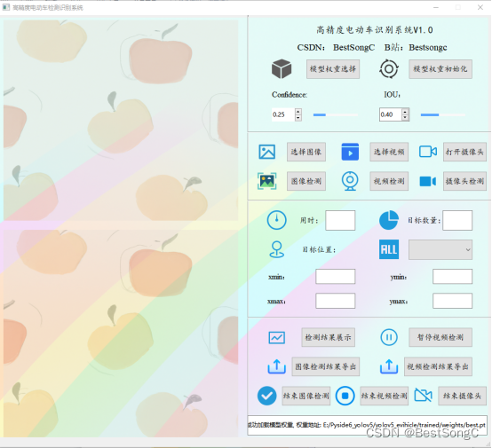Click the 模型权重初始化 button
Screen dimensions: 492x448
440,69
